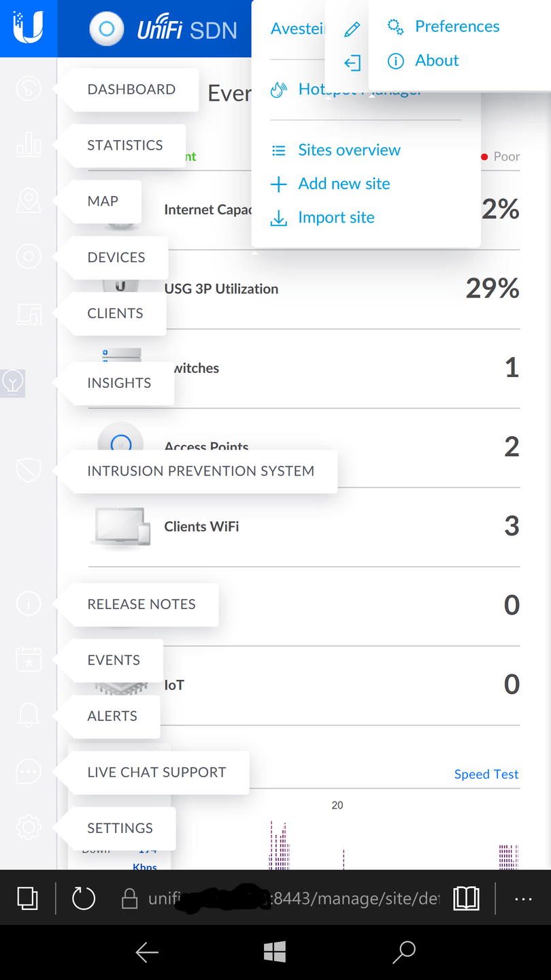Select the Map pin icon in sidebar
The height and width of the screenshot is (980, 551).
[x=29, y=201]
